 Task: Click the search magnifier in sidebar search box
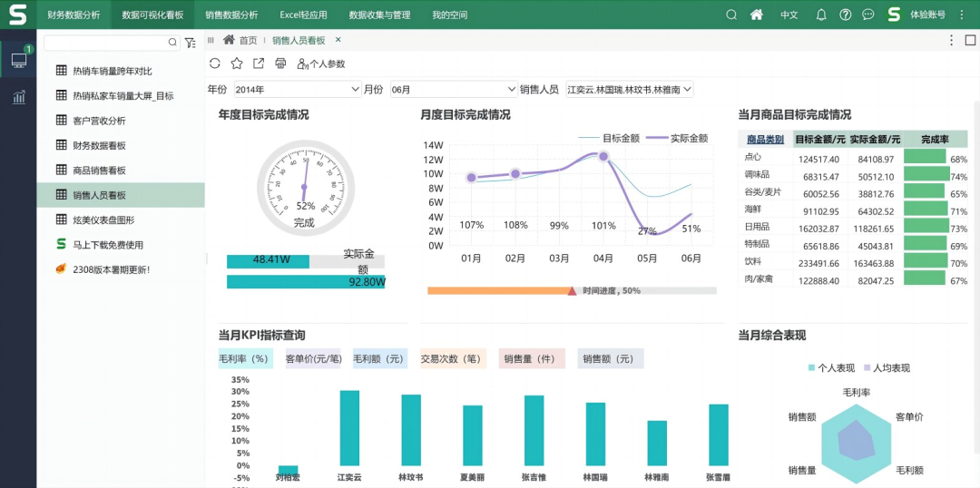point(172,43)
